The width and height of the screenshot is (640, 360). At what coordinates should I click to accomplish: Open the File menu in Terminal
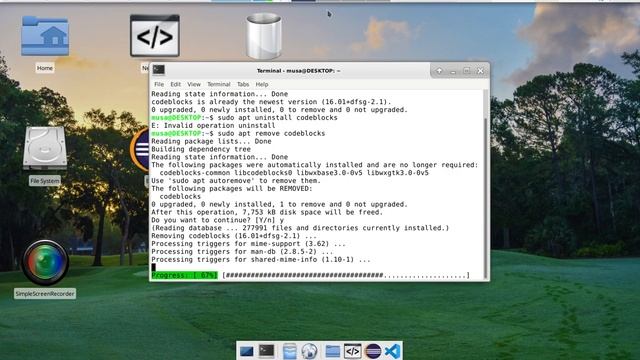click(159, 84)
